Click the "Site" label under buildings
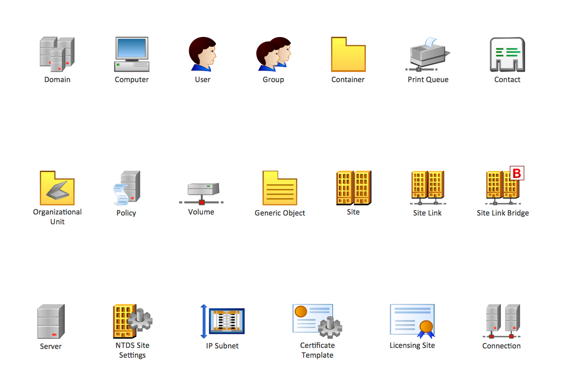The height and width of the screenshot is (392, 566). tap(354, 212)
